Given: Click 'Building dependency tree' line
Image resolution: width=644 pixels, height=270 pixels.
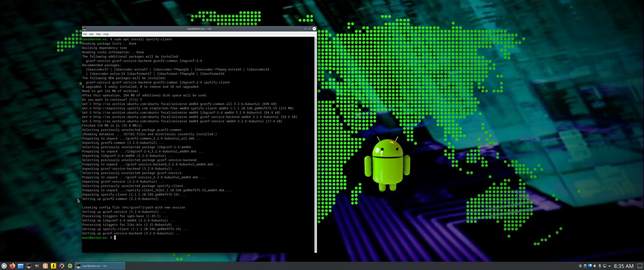Looking at the screenshot, I should click(104, 48).
